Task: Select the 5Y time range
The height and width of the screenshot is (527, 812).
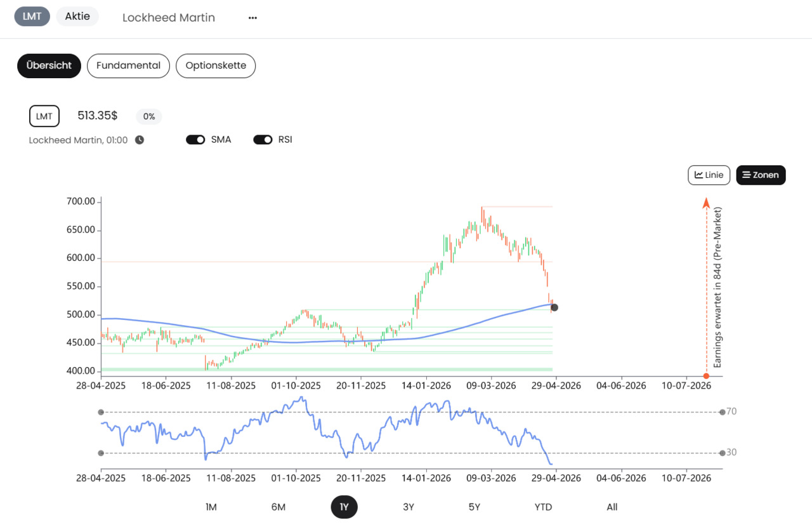Action: (x=475, y=507)
